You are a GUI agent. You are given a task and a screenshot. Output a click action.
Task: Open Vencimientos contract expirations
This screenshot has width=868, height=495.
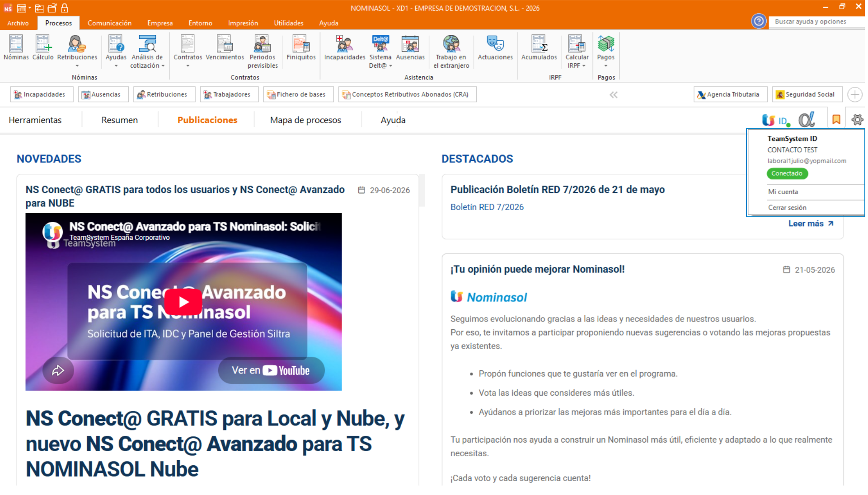point(225,48)
